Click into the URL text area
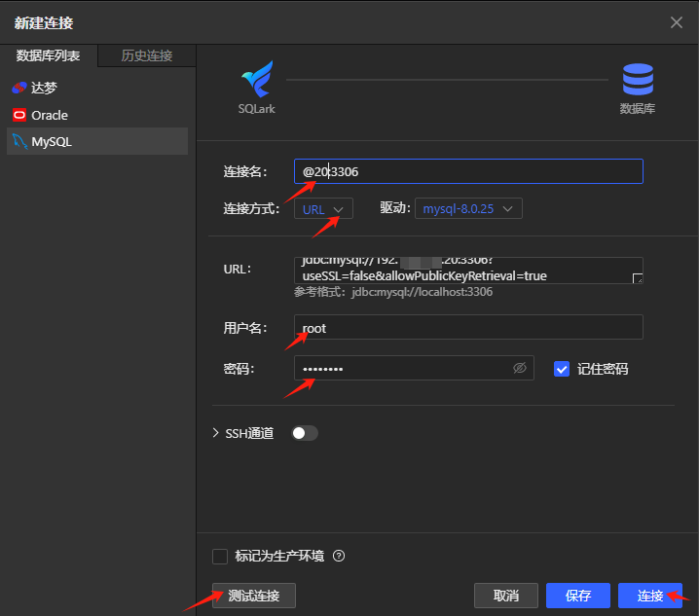Viewport: 699px width, 616px height. [468, 271]
